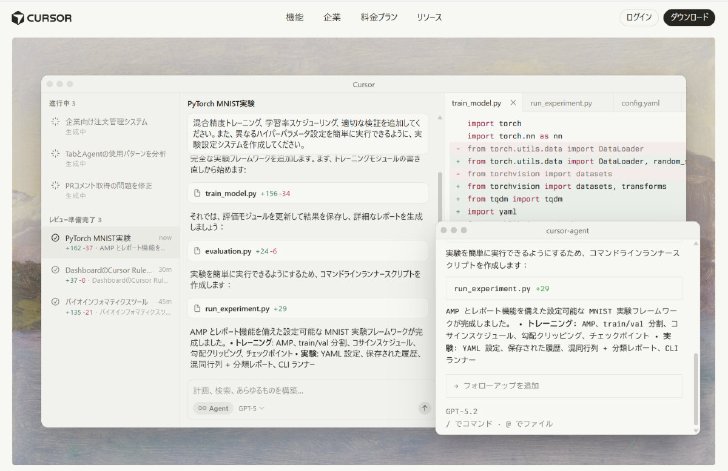Screen dimensions: 728x471
Task: Click code line 'from tqdm import tqdm'
Action: [x=514, y=199]
